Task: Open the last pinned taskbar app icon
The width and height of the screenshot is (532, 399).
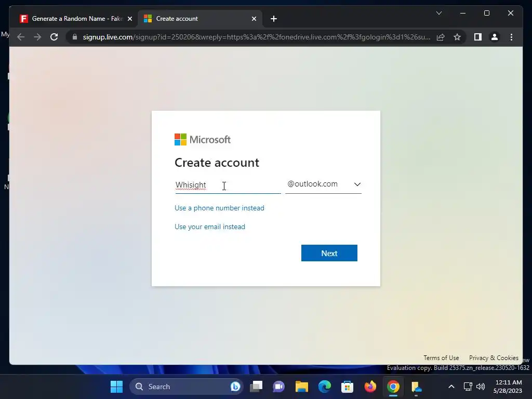Action: tap(416, 387)
